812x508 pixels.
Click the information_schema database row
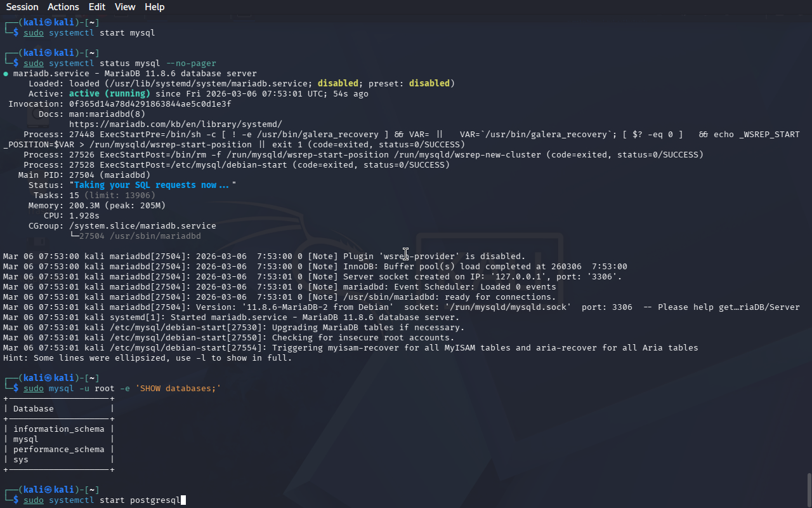(x=58, y=429)
